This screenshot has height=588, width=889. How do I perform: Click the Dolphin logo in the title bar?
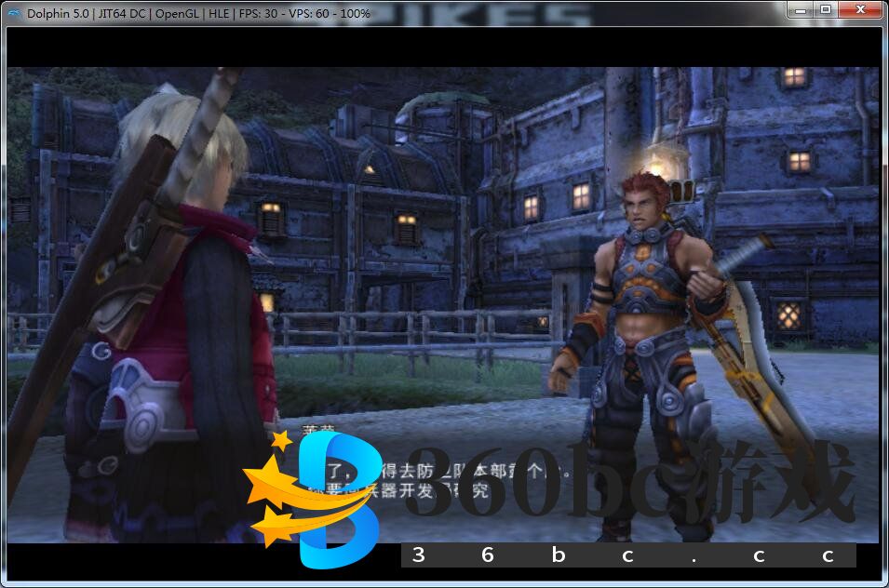tap(14, 13)
